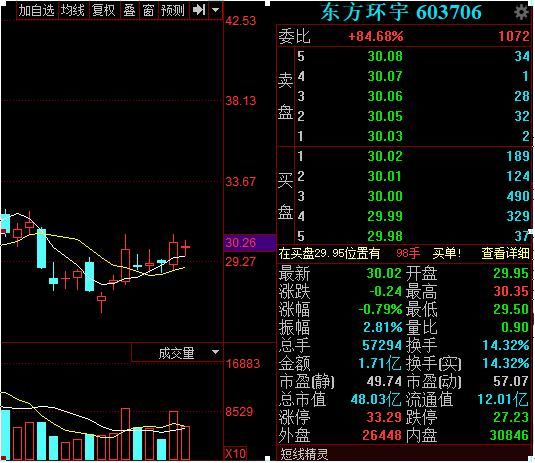
Task: Click the stock title 东方环宇 603706
Action: click(401, 12)
